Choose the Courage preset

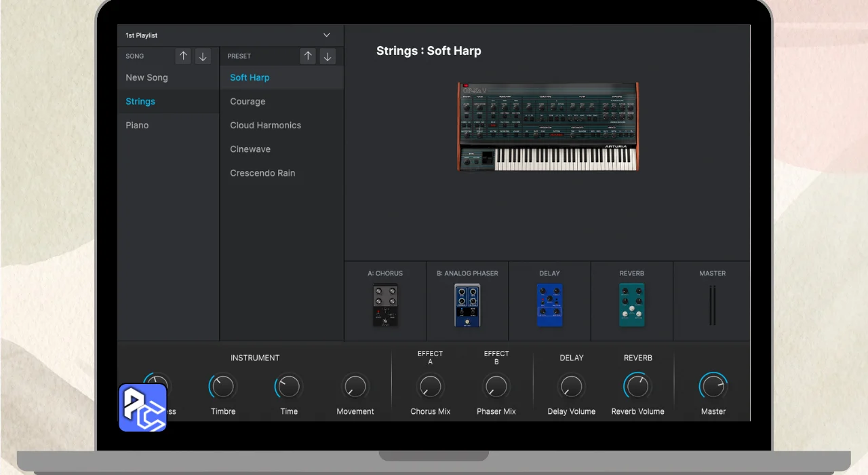coord(248,102)
